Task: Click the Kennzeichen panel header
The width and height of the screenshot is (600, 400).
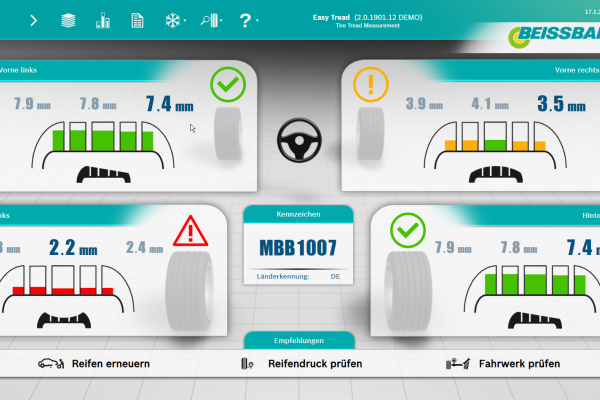Action: coord(299,214)
